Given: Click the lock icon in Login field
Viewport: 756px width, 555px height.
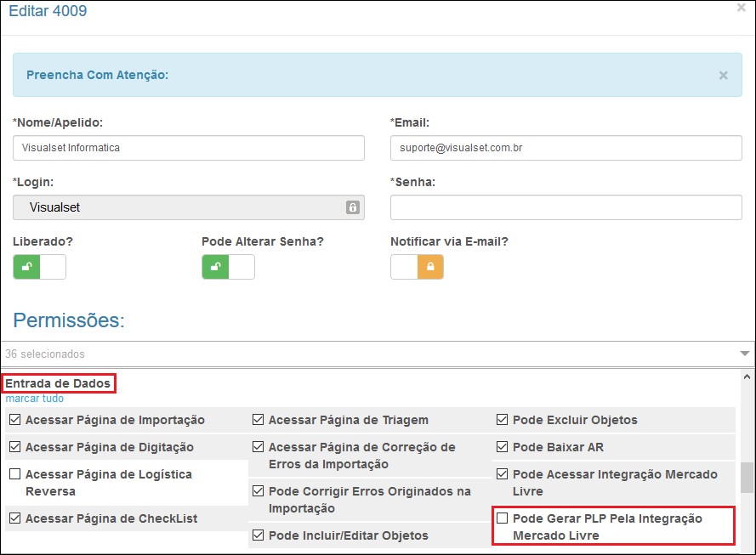Looking at the screenshot, I should click(x=352, y=207).
